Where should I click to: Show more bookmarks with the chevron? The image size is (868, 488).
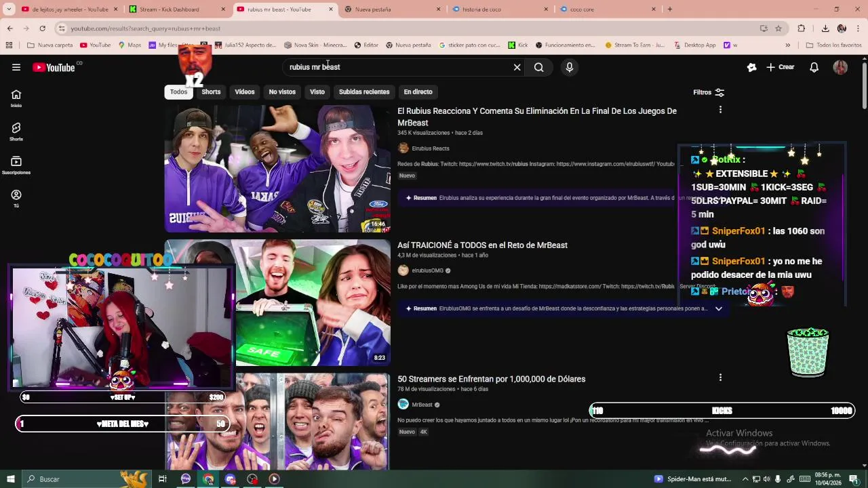pyautogui.click(x=787, y=45)
